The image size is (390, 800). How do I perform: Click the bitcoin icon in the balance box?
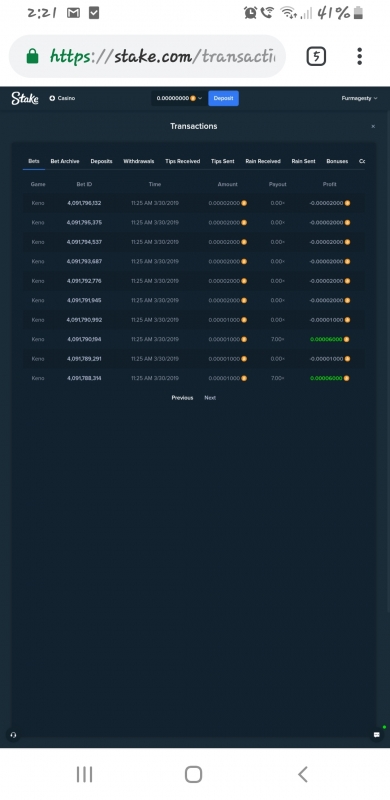pos(193,98)
